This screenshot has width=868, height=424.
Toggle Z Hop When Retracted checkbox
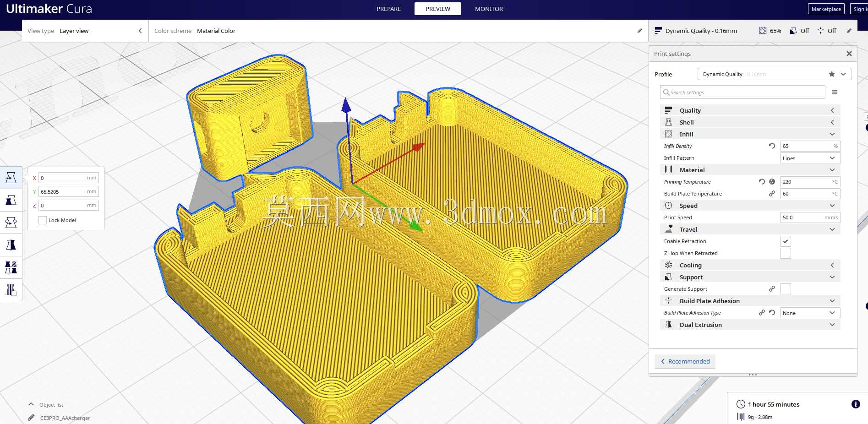[786, 253]
